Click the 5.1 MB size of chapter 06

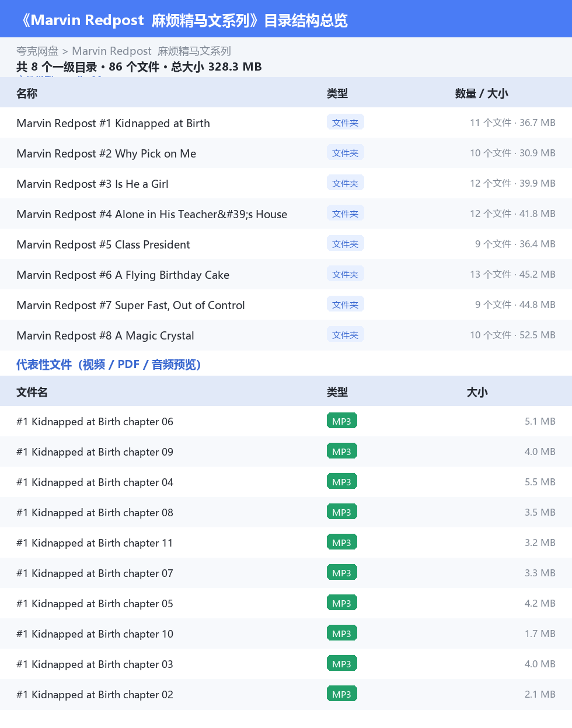pos(540,421)
